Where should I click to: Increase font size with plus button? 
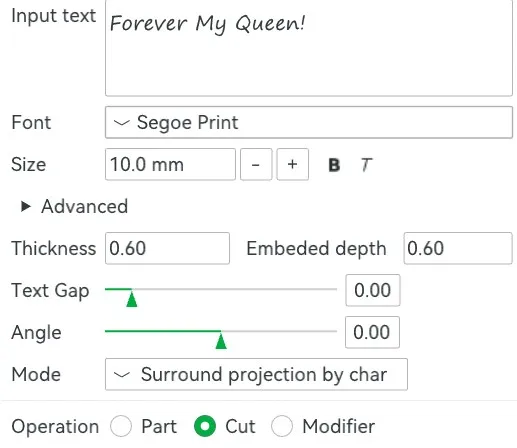coord(292,165)
